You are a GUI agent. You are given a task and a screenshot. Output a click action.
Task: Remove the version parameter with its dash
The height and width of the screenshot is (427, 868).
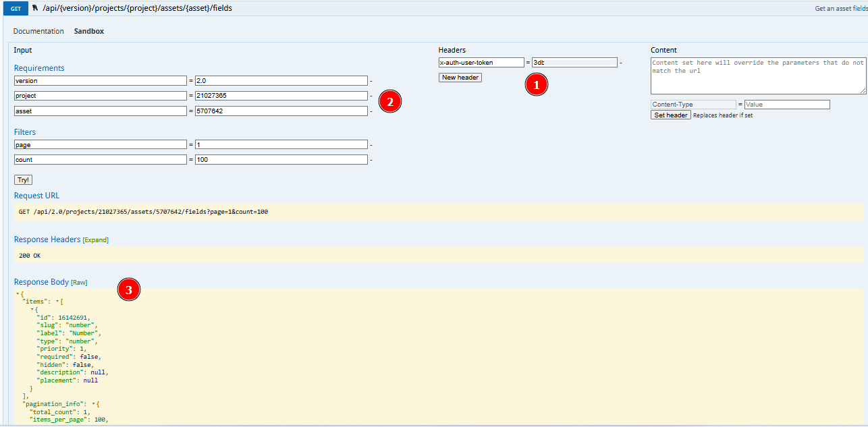(x=371, y=82)
